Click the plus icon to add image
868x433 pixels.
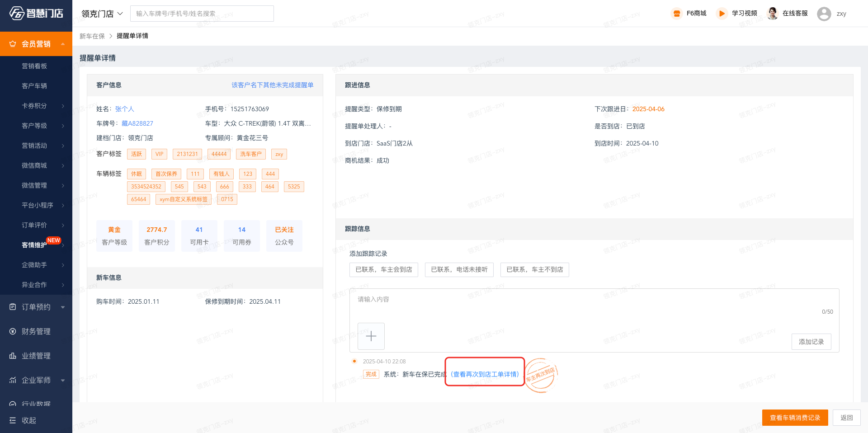point(371,336)
